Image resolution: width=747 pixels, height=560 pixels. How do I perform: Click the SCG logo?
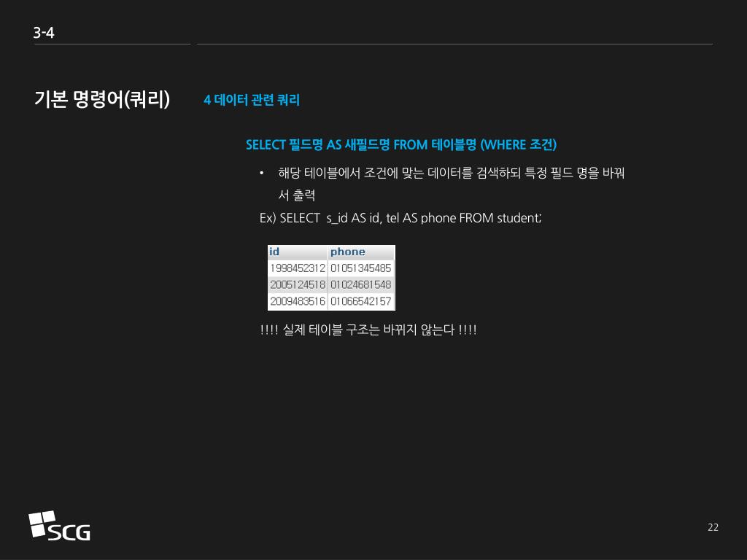[59, 526]
